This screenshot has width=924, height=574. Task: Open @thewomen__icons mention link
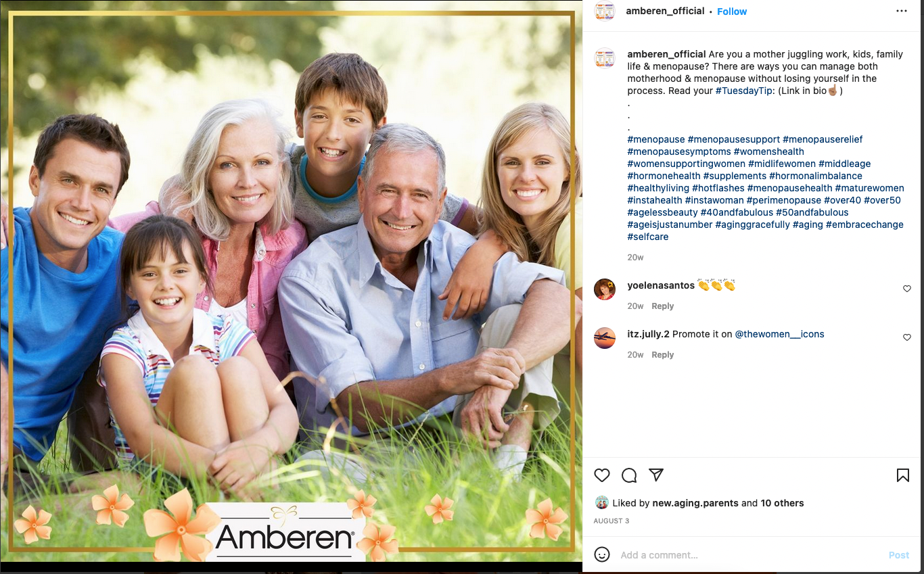(780, 334)
